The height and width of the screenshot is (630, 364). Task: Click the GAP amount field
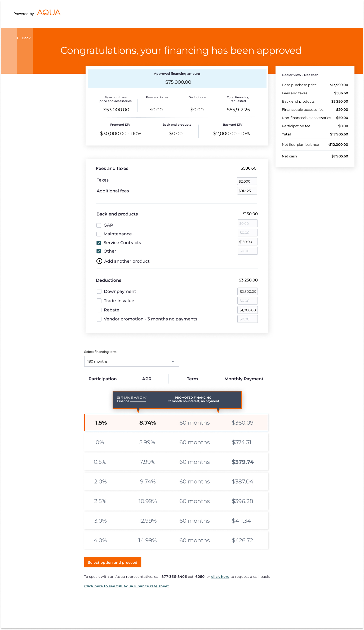248,223
